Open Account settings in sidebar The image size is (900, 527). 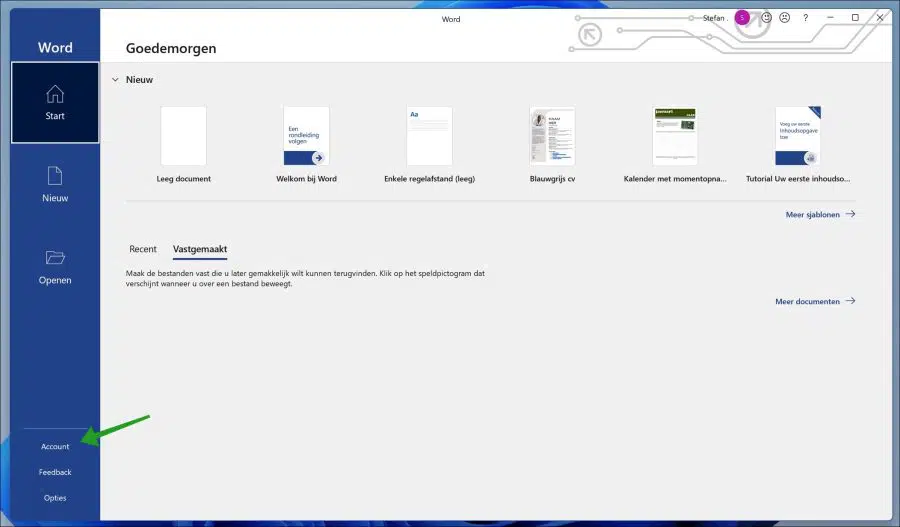tap(55, 446)
